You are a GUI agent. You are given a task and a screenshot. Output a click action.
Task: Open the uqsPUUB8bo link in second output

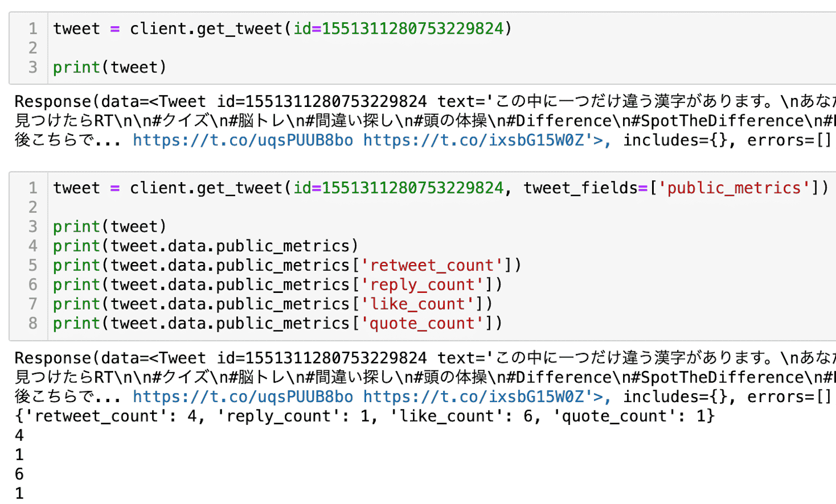click(242, 397)
